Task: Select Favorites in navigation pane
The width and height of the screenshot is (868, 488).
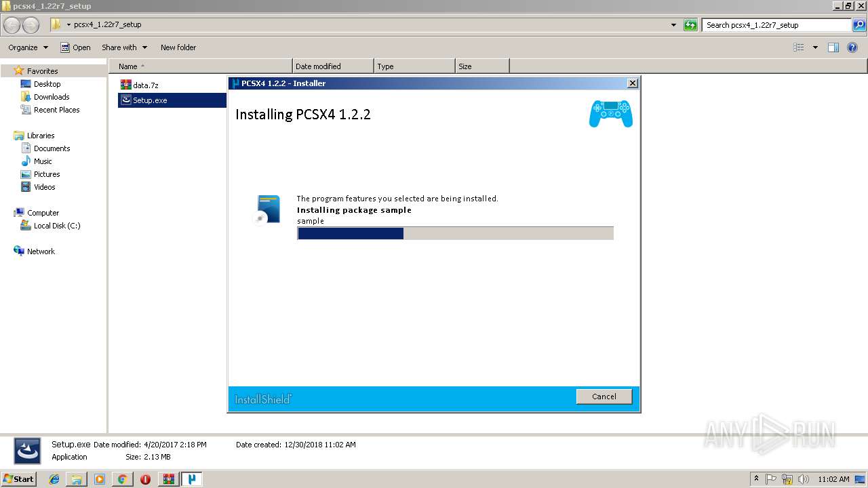Action: 42,71
